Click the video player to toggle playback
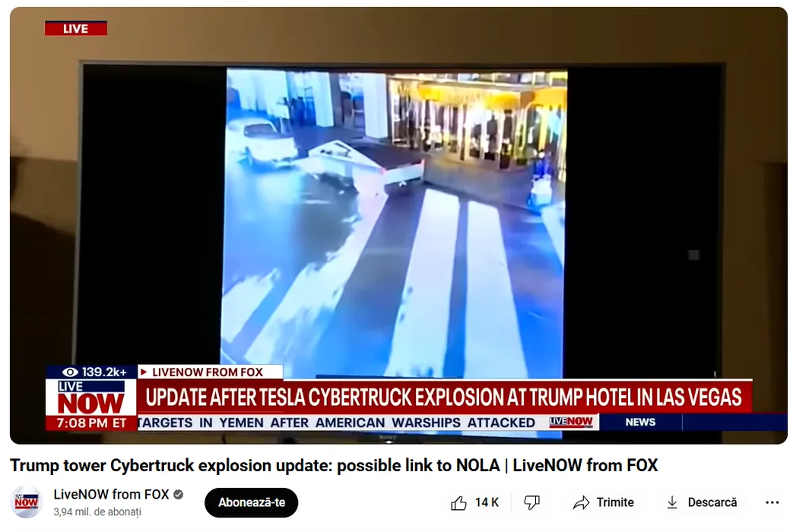 click(x=398, y=226)
